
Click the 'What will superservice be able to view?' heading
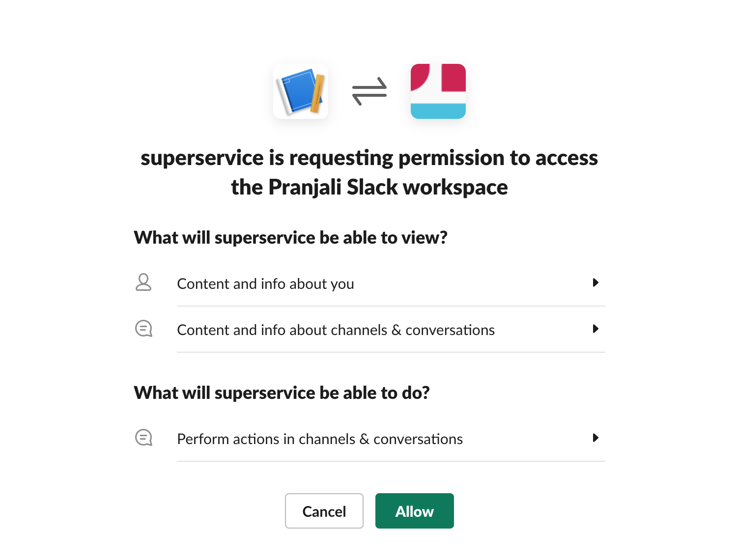(290, 238)
